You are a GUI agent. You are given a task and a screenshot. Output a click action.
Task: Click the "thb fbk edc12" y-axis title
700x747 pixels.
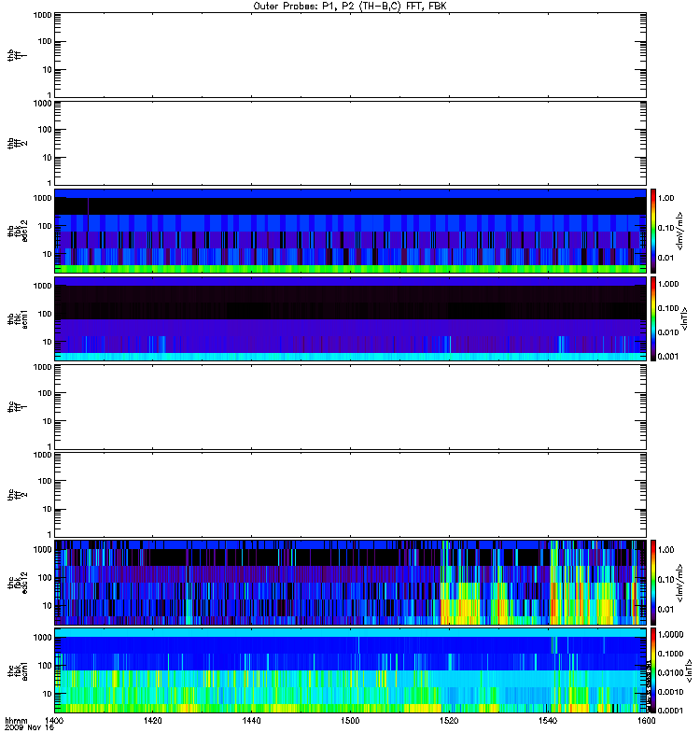(17, 231)
